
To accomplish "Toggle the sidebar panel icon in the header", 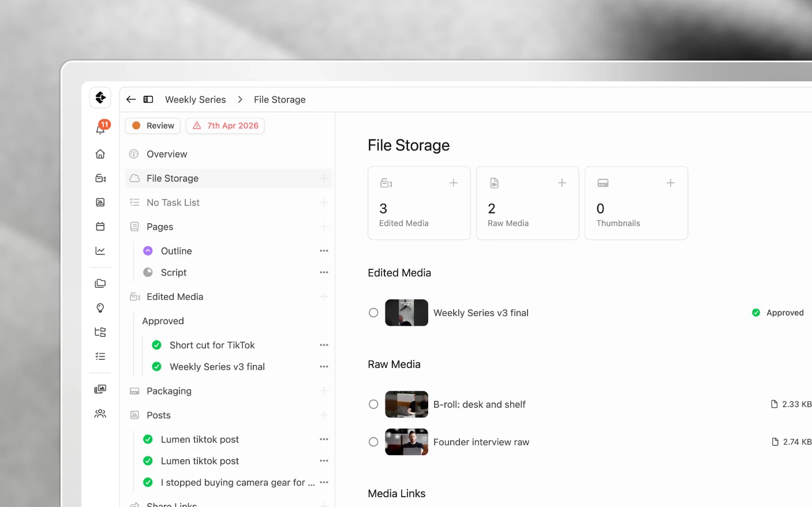I will click(148, 99).
